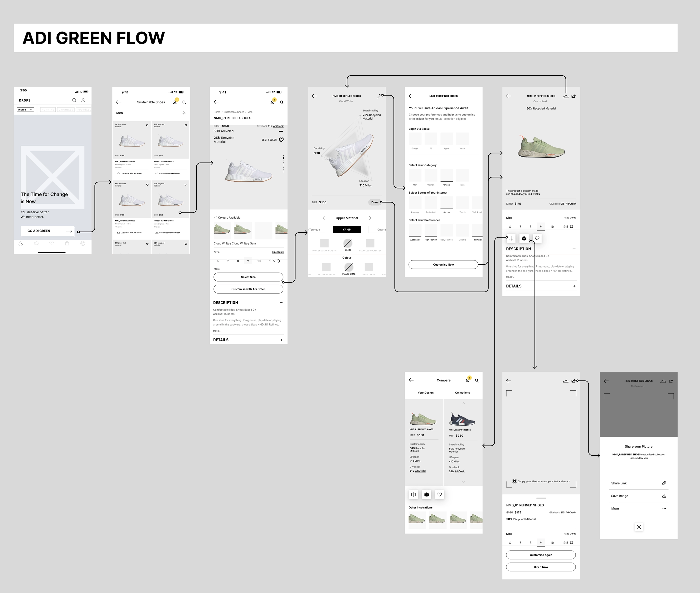Image resolution: width=700 pixels, height=593 pixels.
Task: Open the filter icon under Sustainable Shoes header
Action: pyautogui.click(x=184, y=113)
